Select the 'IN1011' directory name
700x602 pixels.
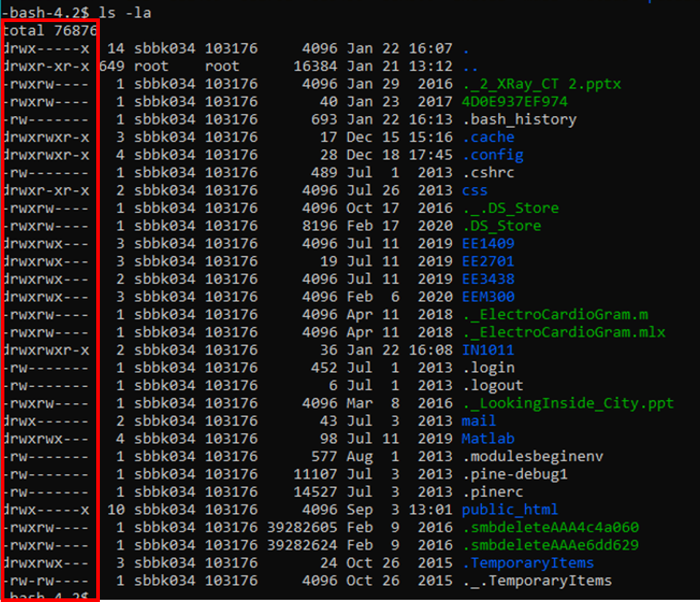pos(488,350)
